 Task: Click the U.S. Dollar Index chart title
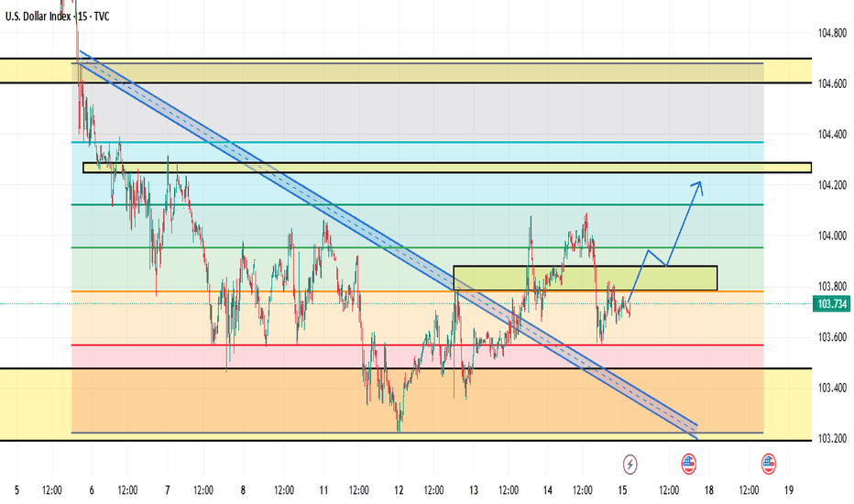[x=57, y=16]
